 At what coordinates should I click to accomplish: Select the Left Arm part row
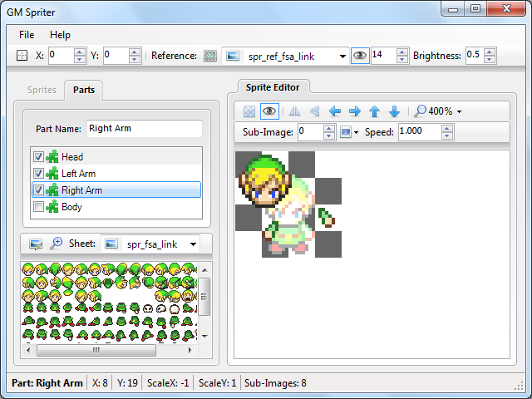pos(116,174)
